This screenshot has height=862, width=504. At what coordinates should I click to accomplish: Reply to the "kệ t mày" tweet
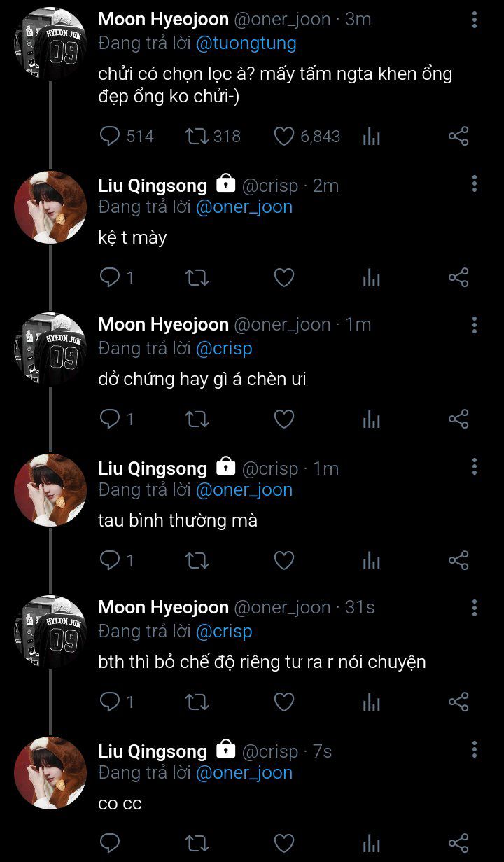[x=110, y=278]
